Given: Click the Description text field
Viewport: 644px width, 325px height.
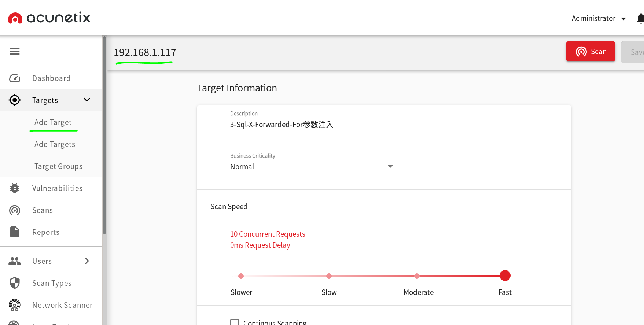Looking at the screenshot, I should 312,125.
